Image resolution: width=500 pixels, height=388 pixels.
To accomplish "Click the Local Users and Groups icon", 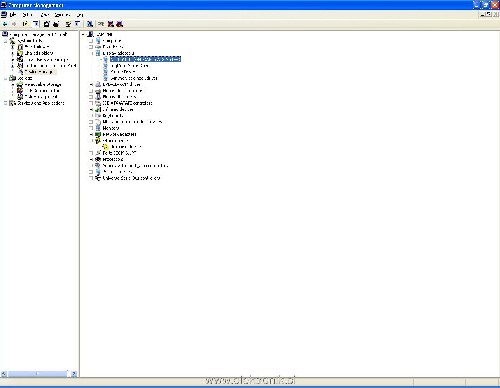I will pyautogui.click(x=20, y=59).
